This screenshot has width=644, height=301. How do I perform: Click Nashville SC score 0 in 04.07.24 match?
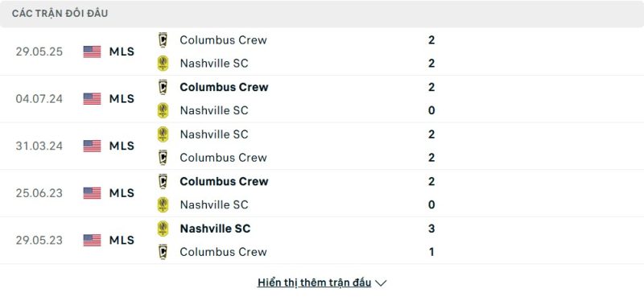(x=431, y=110)
